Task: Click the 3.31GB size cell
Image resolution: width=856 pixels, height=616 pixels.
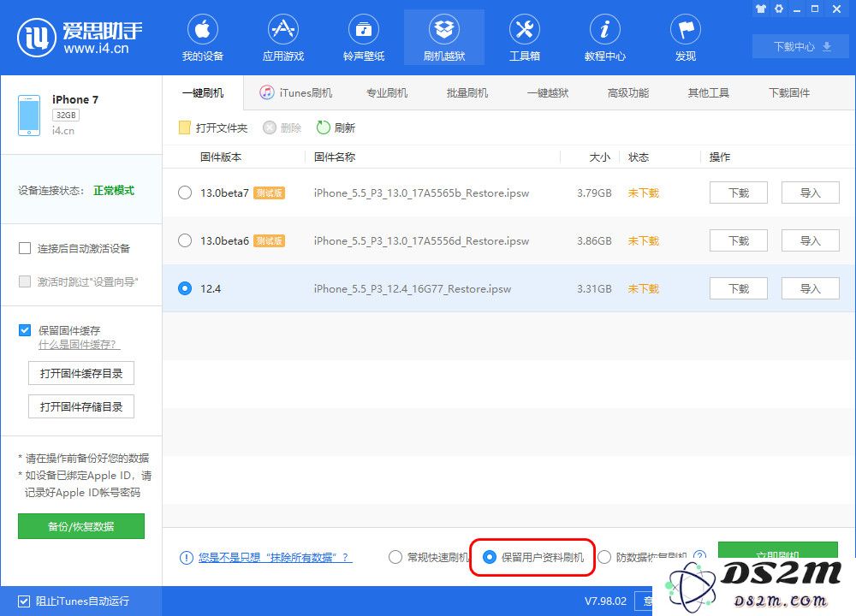Action: pyautogui.click(x=594, y=288)
